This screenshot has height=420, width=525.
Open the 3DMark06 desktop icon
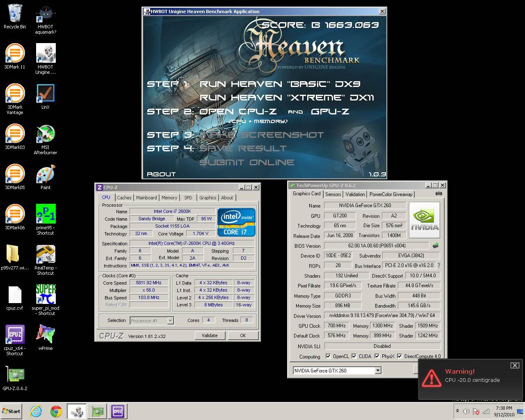tap(15, 217)
